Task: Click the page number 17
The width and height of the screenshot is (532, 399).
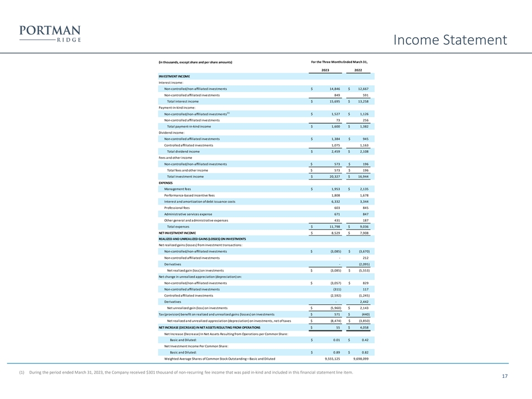Action: pyautogui.click(x=504, y=377)
